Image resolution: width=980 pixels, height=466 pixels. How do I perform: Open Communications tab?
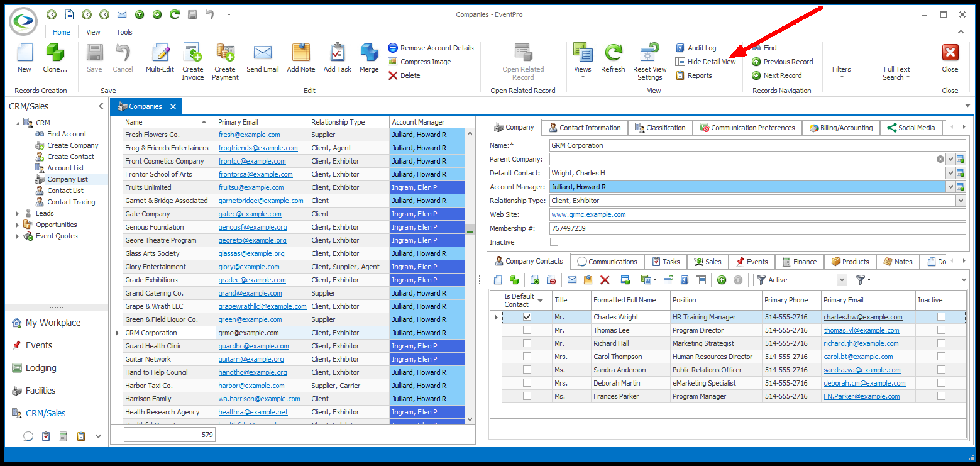pyautogui.click(x=607, y=262)
